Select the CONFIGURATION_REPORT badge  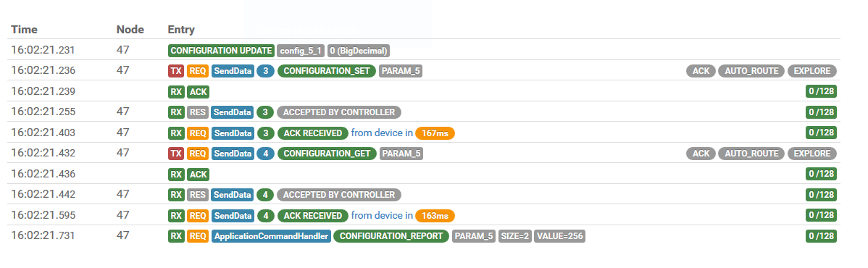point(391,236)
